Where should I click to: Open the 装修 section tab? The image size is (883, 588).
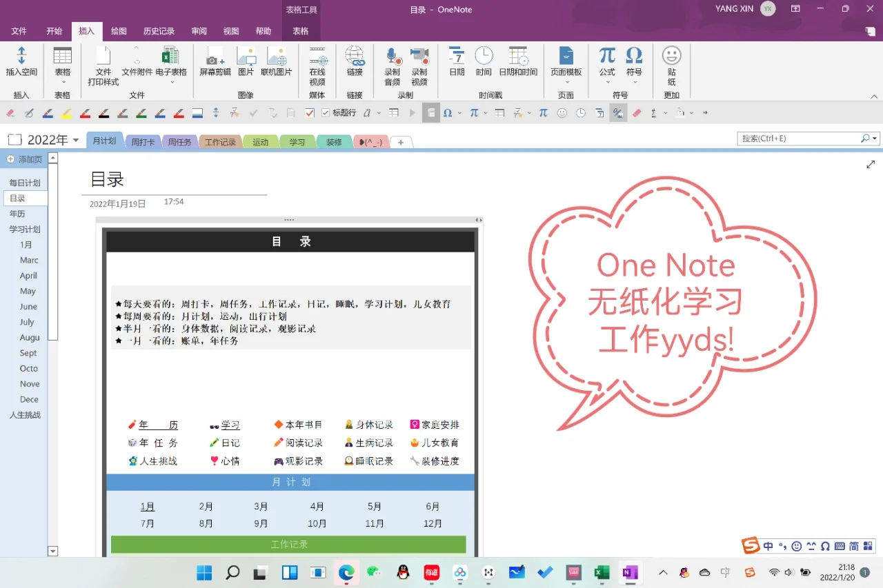click(x=334, y=142)
